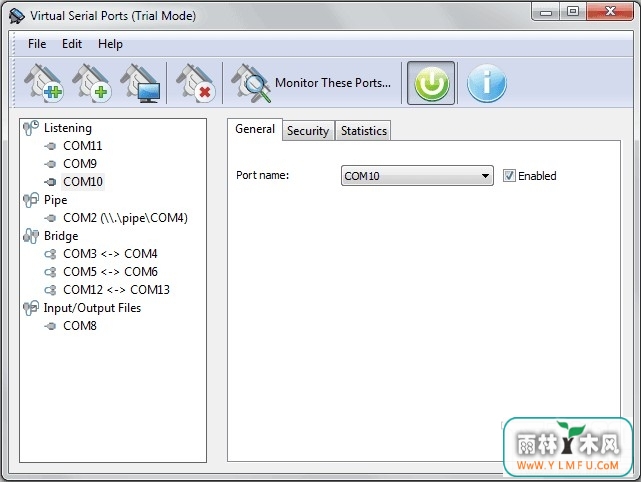641x482 pixels.
Task: Click the delete port icon with red X
Action: point(195,83)
